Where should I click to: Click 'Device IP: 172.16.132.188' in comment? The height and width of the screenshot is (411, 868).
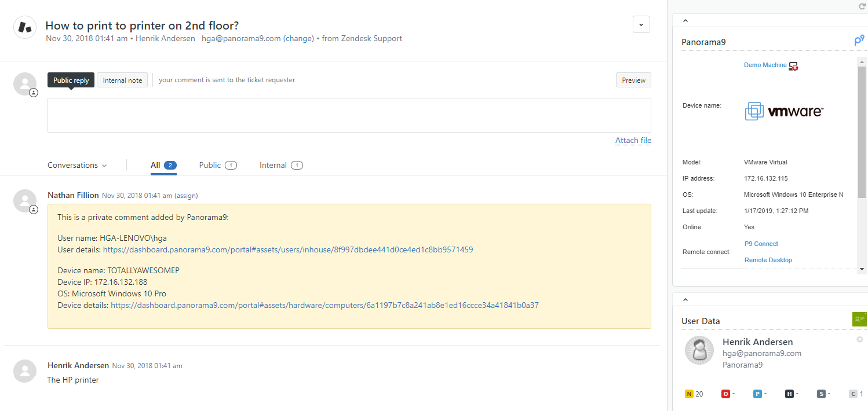click(x=102, y=282)
